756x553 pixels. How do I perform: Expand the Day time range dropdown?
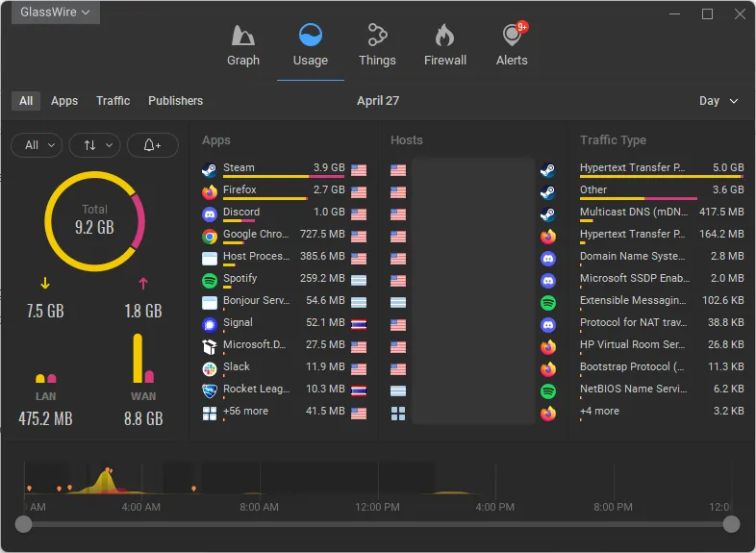click(x=718, y=101)
